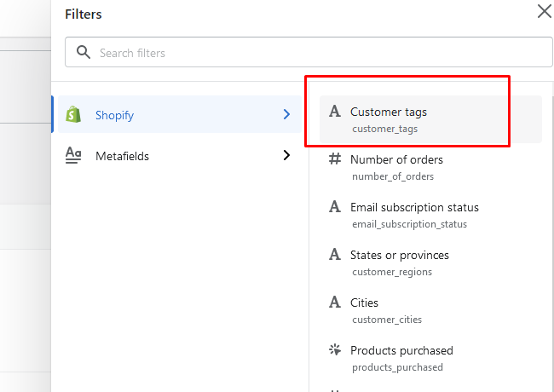Expand the Shopify category chevron
This screenshot has width=554, height=392.
[x=286, y=114]
